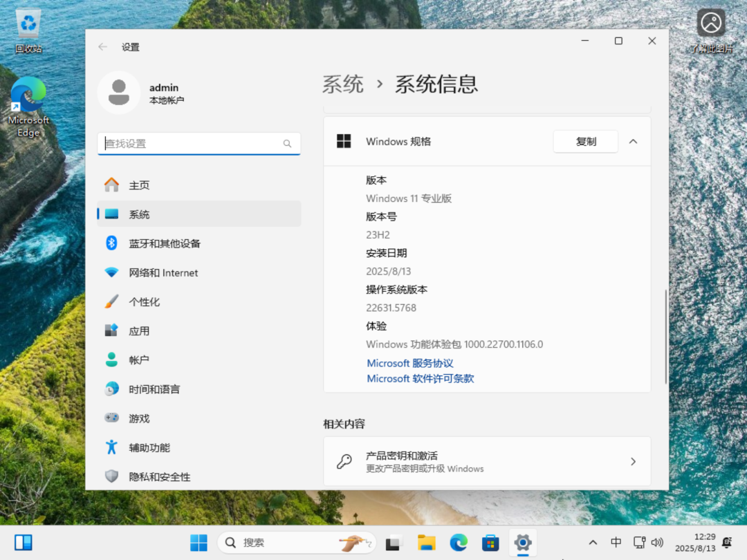Select the Personalization paintbrush icon
Screen dimensions: 747x560
111,301
